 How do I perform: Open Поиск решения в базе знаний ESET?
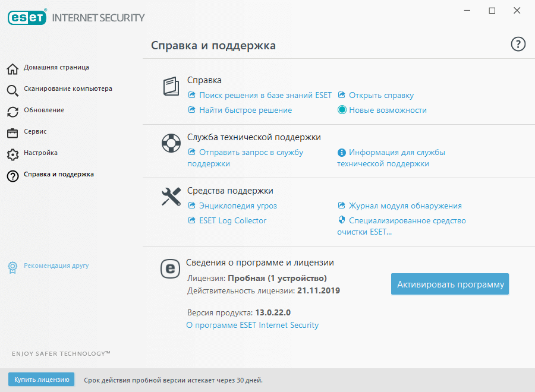point(265,95)
